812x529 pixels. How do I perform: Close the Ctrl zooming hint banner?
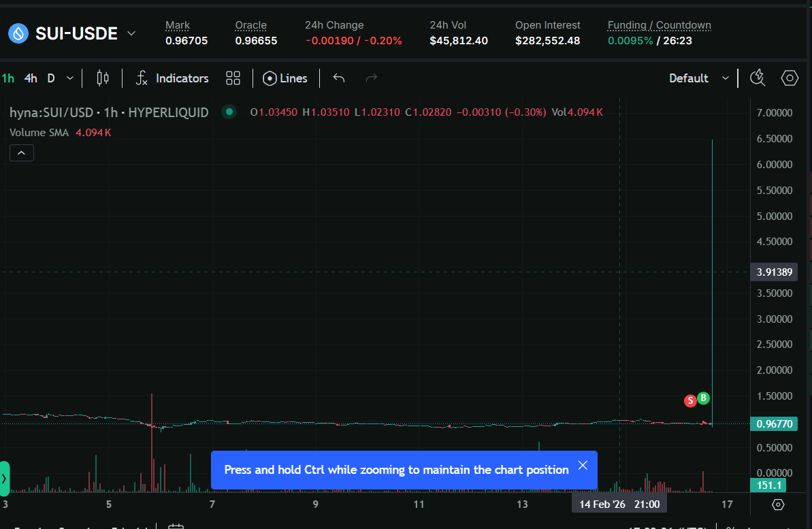[583, 465]
